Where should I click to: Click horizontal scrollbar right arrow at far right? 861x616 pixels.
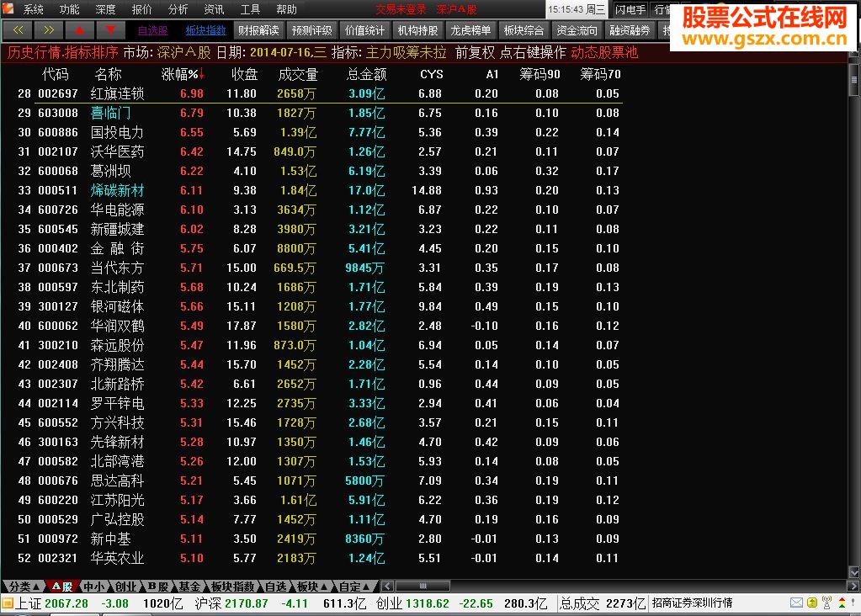coord(853,586)
